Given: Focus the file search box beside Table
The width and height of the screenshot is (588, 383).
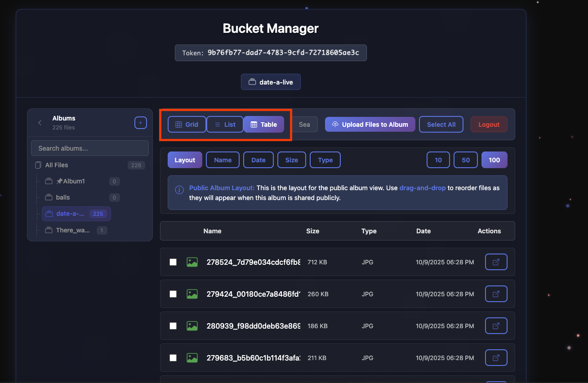Looking at the screenshot, I should (x=305, y=125).
